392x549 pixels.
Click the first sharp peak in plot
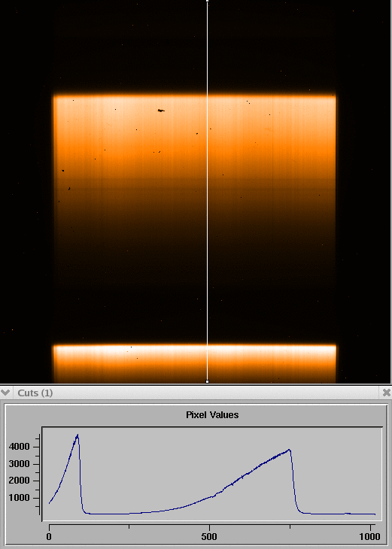click(77, 436)
